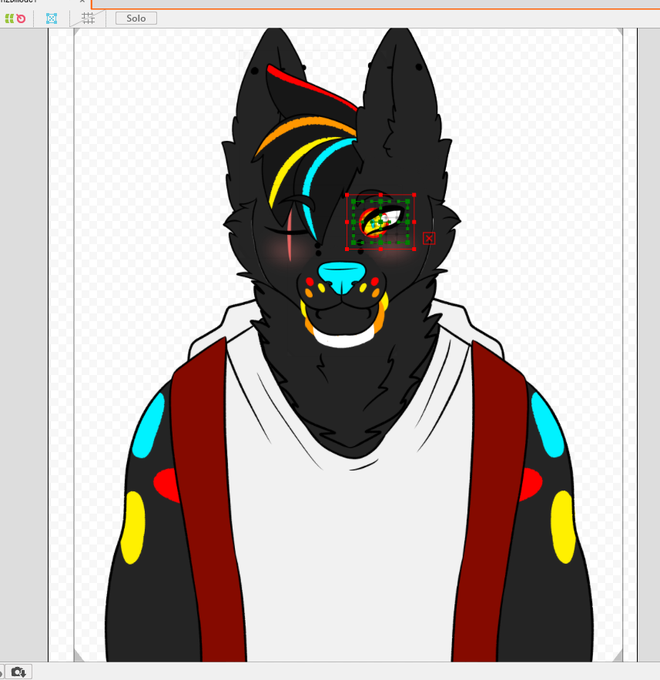Close the model tab with the x
The height and width of the screenshot is (680, 660).
(82, 1)
